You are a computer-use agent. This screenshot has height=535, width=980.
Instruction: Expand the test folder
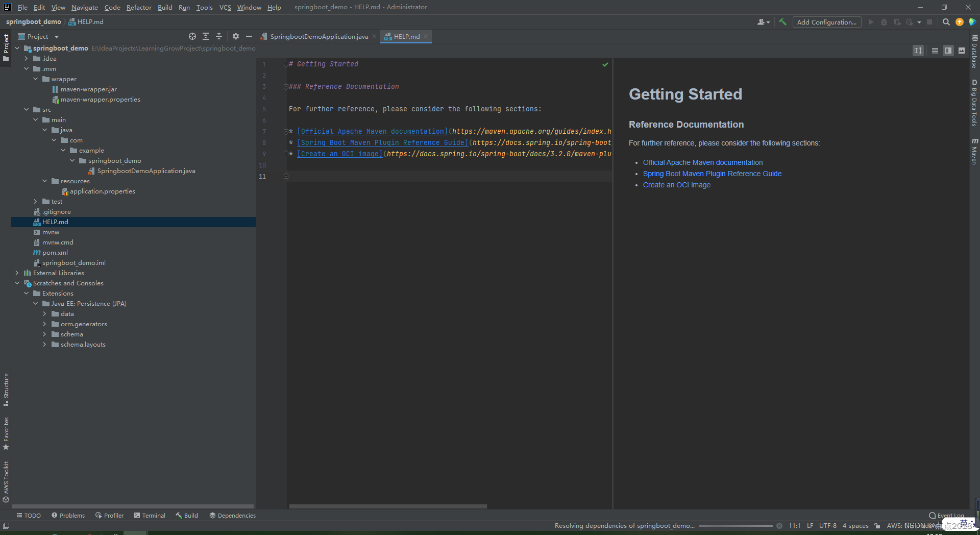coord(35,202)
